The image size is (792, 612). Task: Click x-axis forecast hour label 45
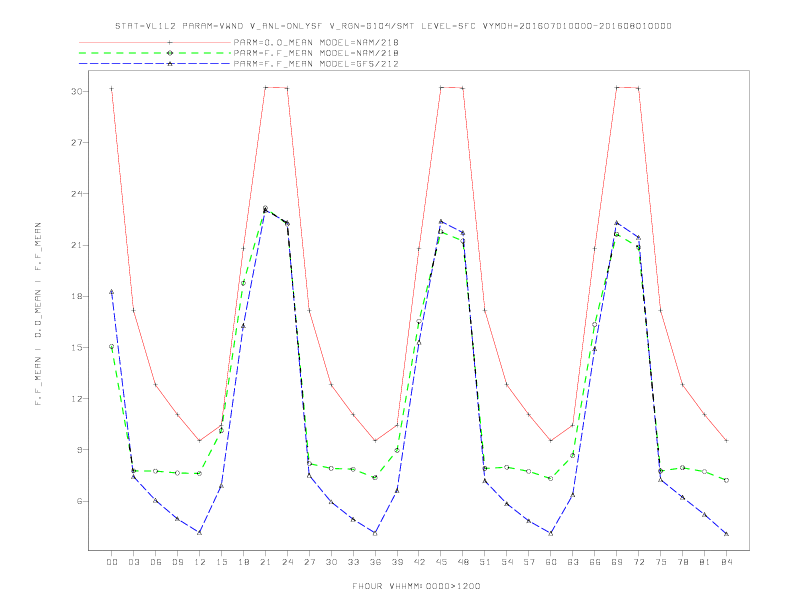(x=441, y=562)
